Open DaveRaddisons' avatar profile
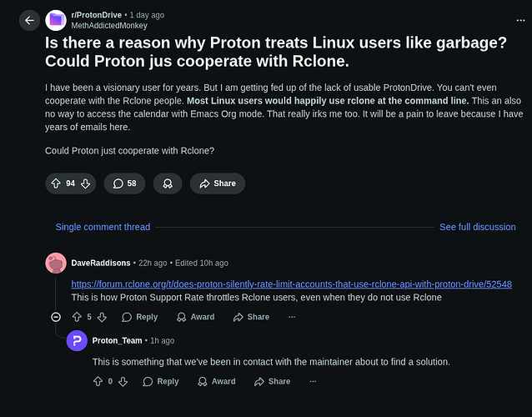The image size is (532, 417). 56,263
